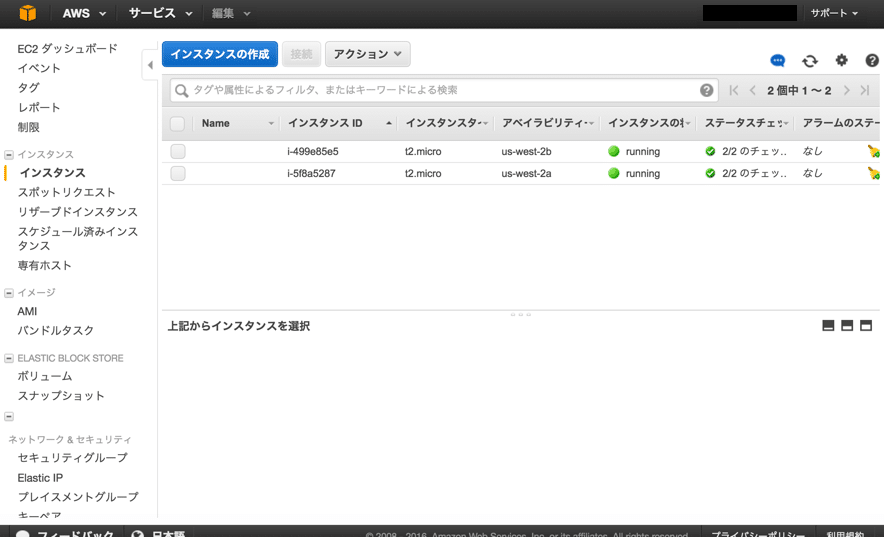The width and height of the screenshot is (884, 537).
Task: Open the サポート dropdown menu
Action: tap(834, 13)
